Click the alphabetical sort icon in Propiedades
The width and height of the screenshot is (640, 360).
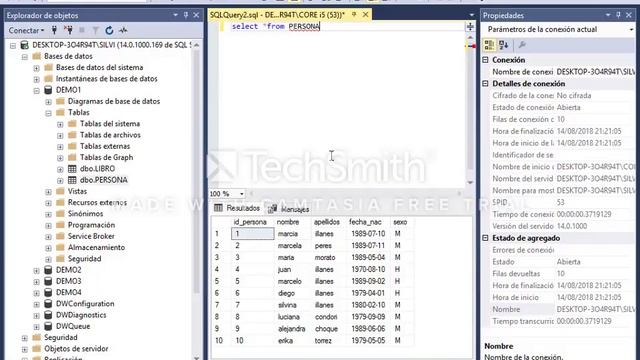click(503, 45)
